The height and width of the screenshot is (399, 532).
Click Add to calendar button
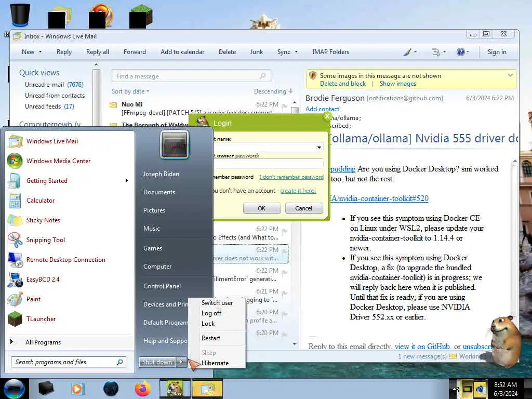tap(182, 52)
